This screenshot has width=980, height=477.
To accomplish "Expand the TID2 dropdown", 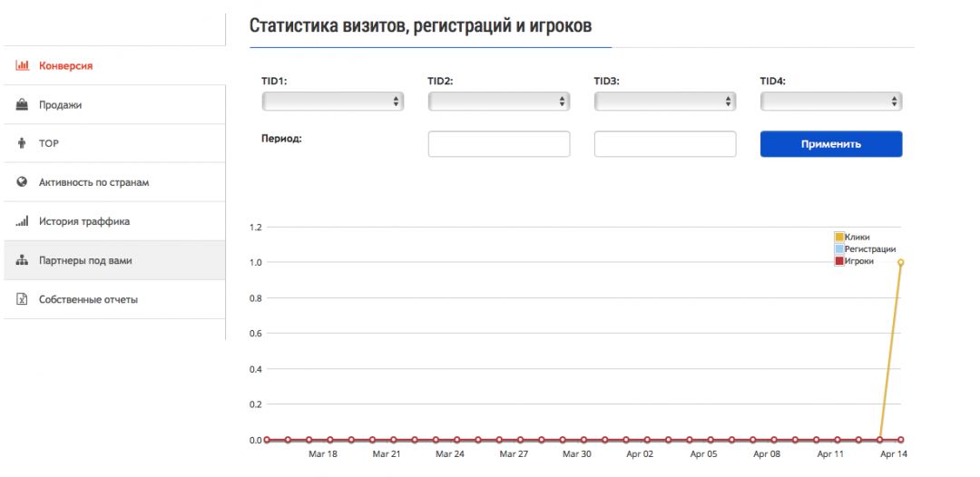I will (499, 102).
